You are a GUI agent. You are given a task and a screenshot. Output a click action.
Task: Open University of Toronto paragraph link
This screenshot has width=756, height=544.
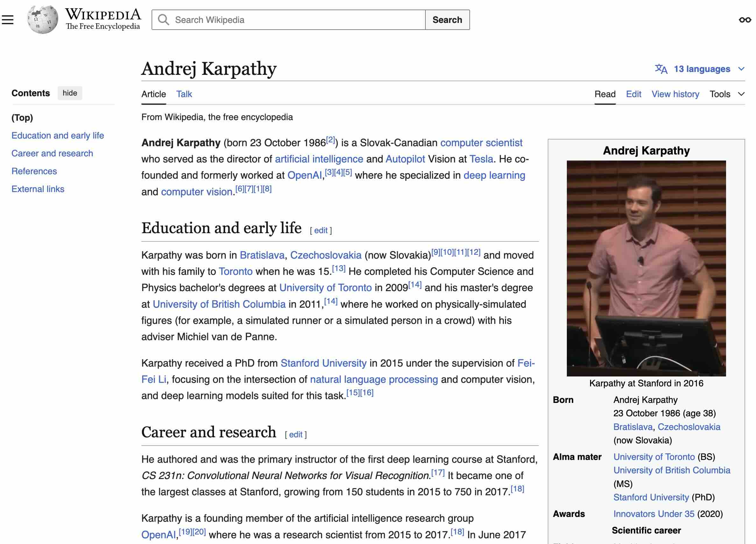pyautogui.click(x=325, y=288)
